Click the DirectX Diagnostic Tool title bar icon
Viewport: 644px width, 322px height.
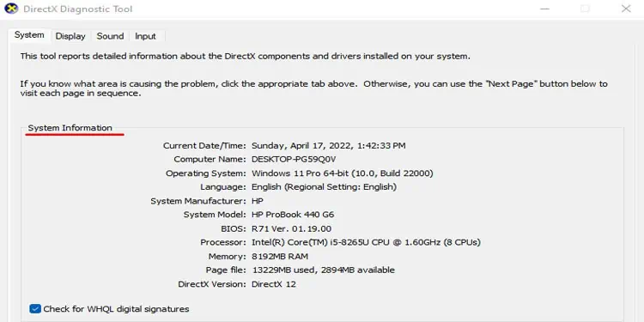(x=11, y=9)
